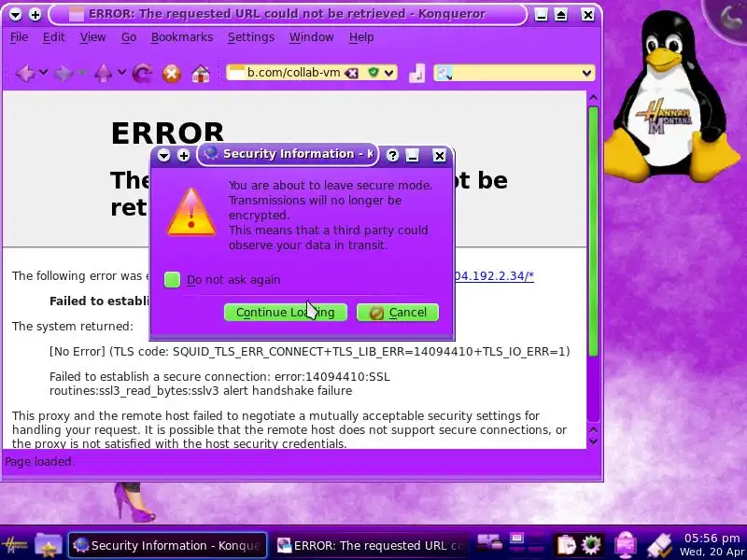
Task: Navigate up one level with Up arrow
Action: point(103,74)
